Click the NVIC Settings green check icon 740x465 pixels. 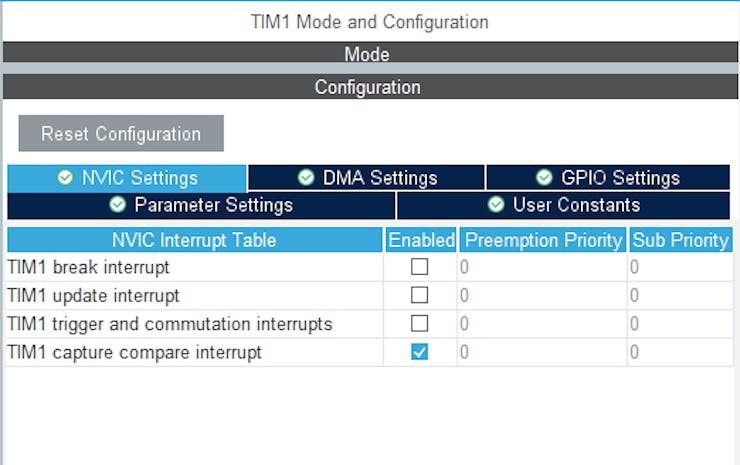coord(65,178)
